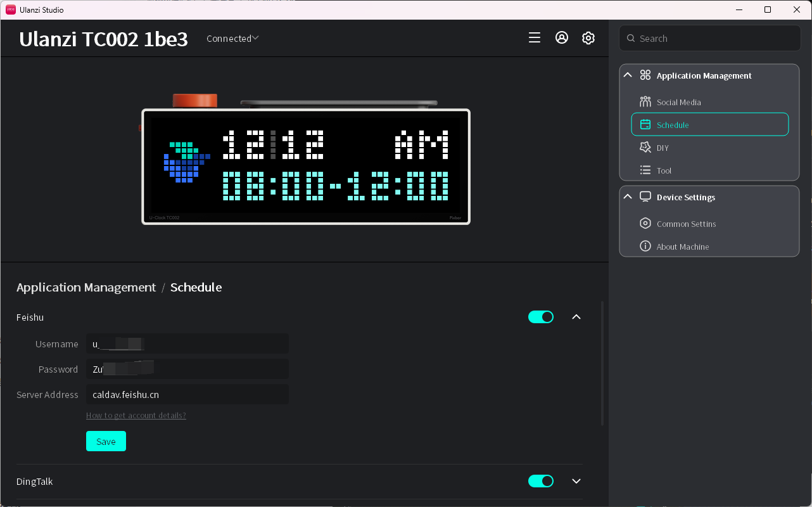Click the Common Settins hexagon icon

click(645, 224)
